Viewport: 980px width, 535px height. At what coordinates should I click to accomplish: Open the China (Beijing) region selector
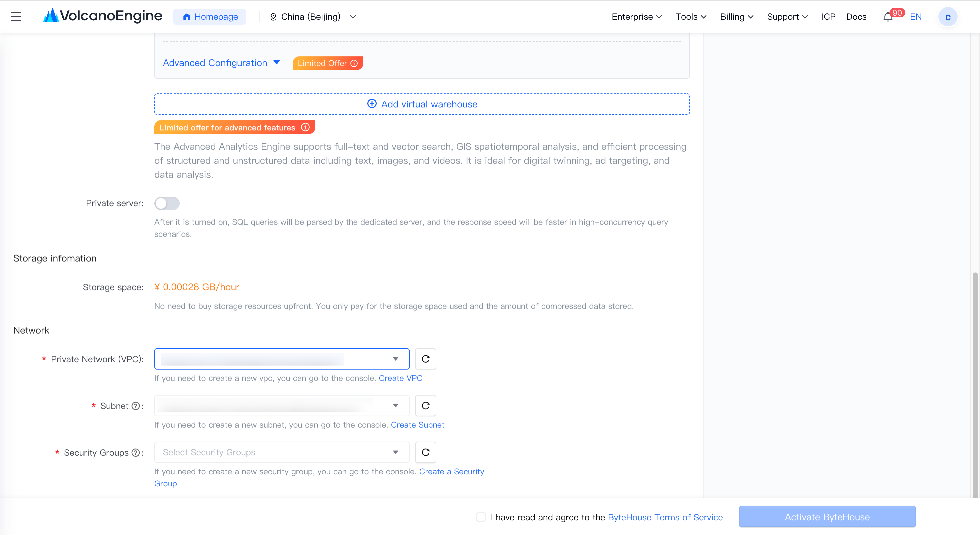click(x=313, y=17)
